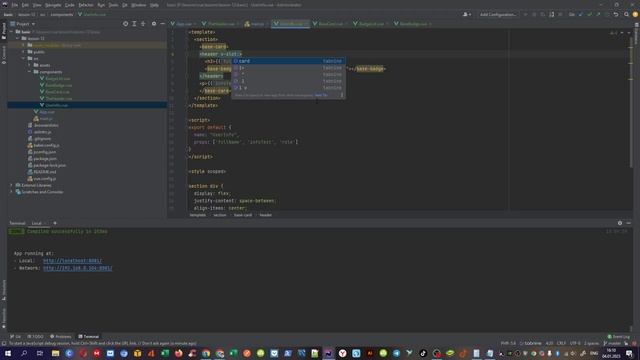The width and height of the screenshot is (640, 360).
Task: Click 'base-card' in editor breadcrumbs
Action: 243,215
